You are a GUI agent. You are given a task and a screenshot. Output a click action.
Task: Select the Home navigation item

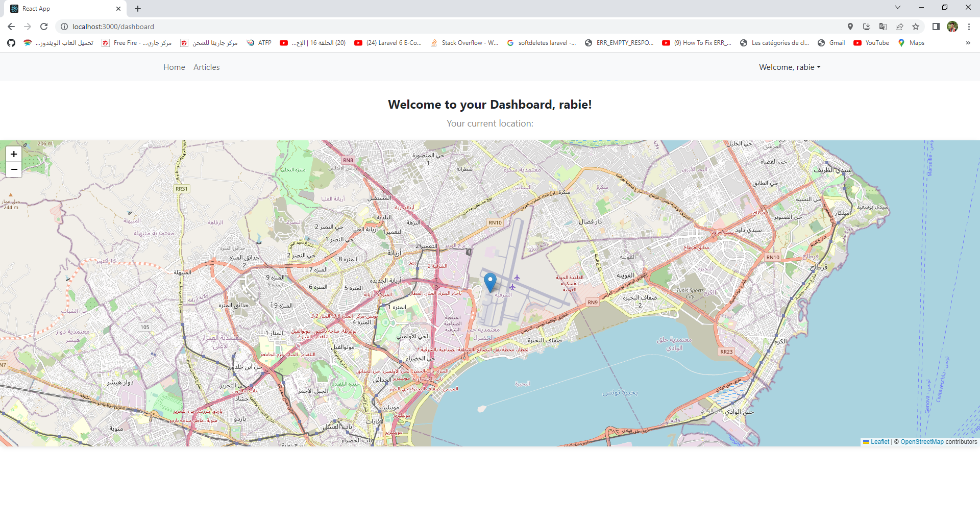(174, 67)
